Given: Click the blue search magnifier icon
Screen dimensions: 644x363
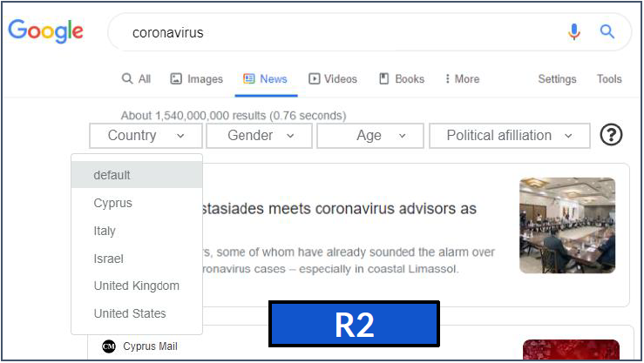Looking at the screenshot, I should pos(607,31).
